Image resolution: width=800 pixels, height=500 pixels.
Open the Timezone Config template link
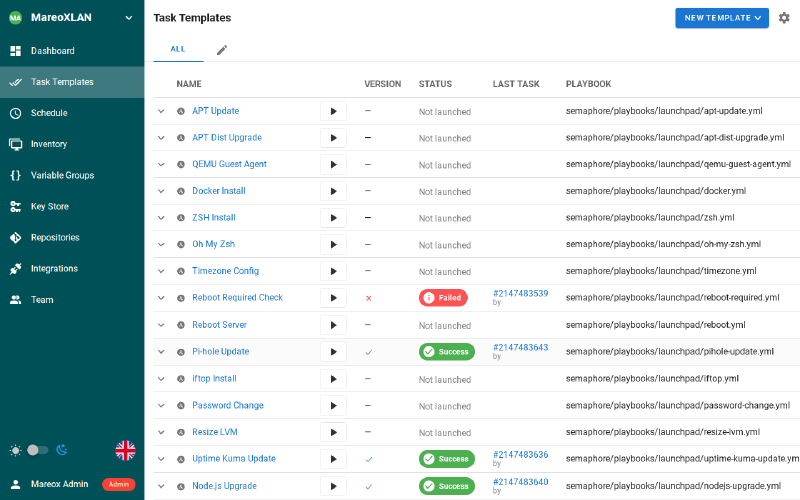[226, 271]
